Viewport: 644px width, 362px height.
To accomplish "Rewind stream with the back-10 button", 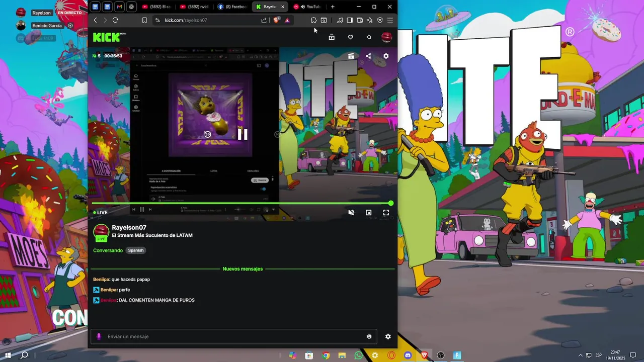I will point(207,134).
